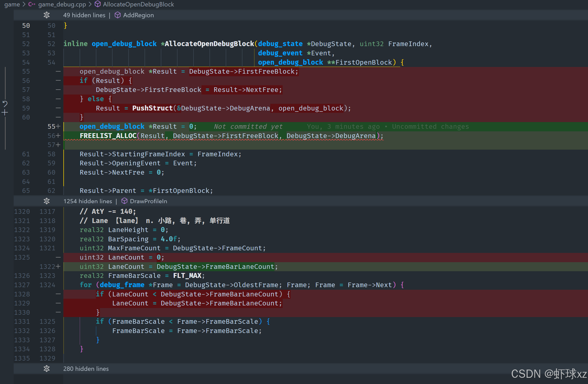Open the 'game' folder breadcrumb

tap(12, 4)
